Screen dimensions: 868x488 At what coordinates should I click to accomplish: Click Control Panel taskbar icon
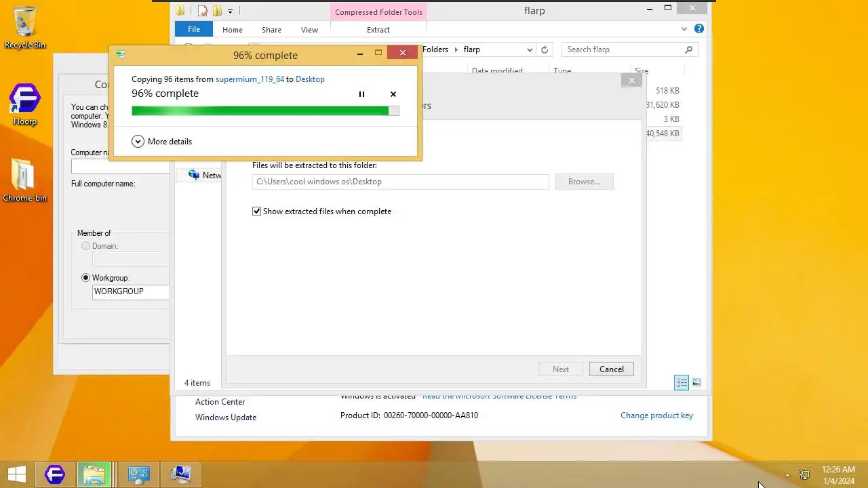(138, 474)
